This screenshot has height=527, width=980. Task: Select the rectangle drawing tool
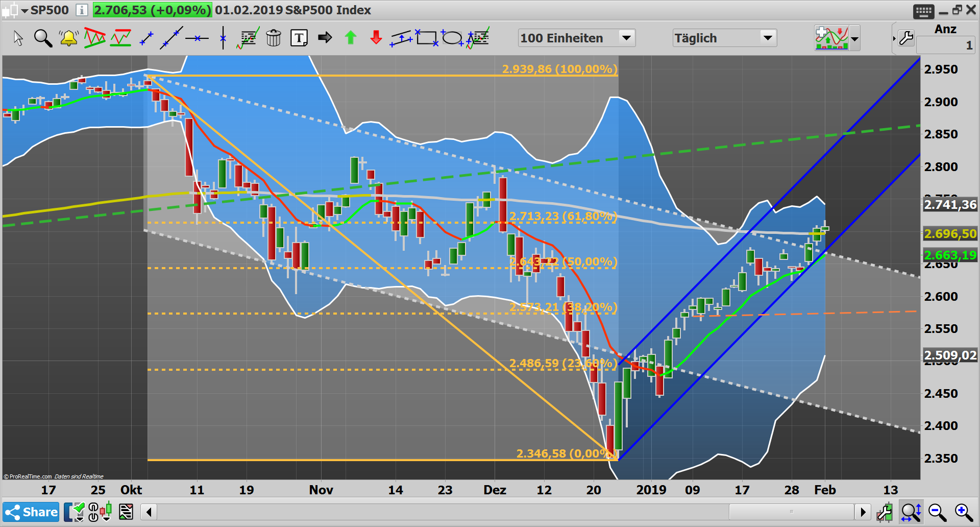pyautogui.click(x=427, y=38)
